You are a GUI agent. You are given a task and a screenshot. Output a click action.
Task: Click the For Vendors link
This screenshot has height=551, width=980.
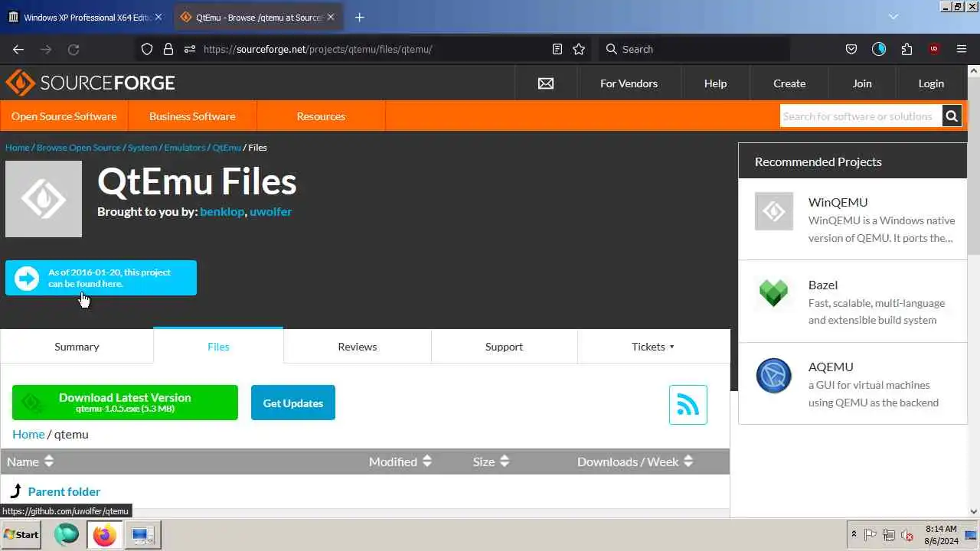[x=629, y=83]
